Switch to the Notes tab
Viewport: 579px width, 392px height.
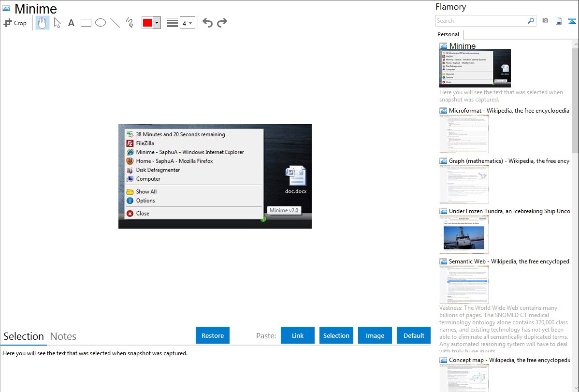[x=63, y=336]
